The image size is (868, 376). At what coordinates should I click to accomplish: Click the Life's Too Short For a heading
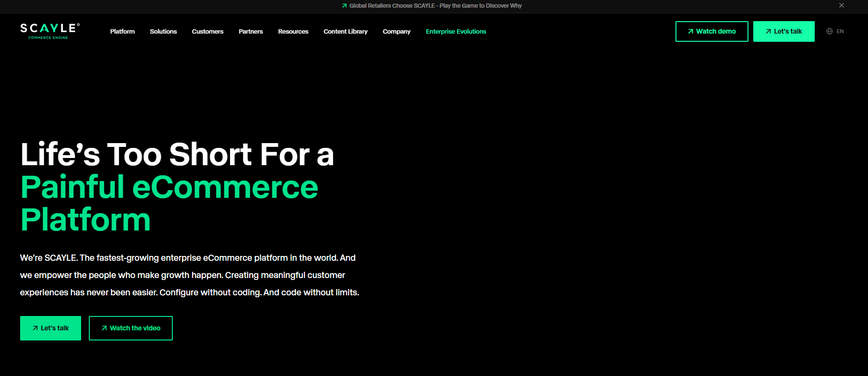177,154
